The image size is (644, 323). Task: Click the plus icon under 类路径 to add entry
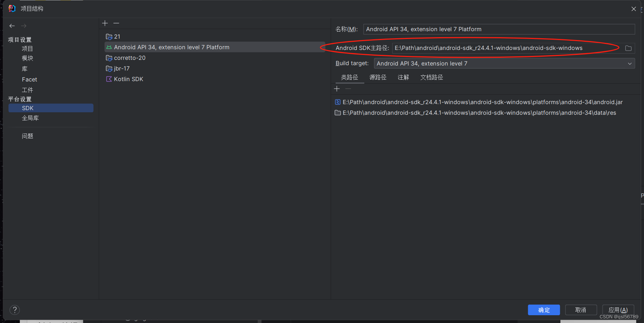336,89
